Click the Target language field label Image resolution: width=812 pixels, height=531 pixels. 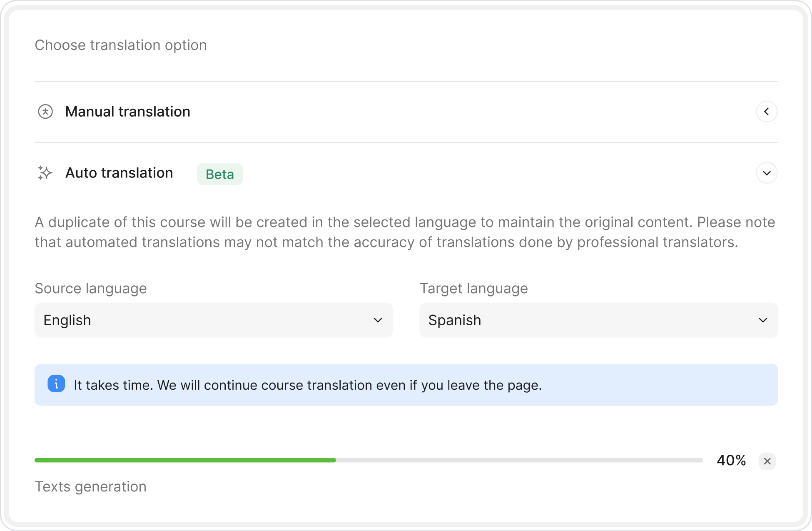pyautogui.click(x=473, y=288)
